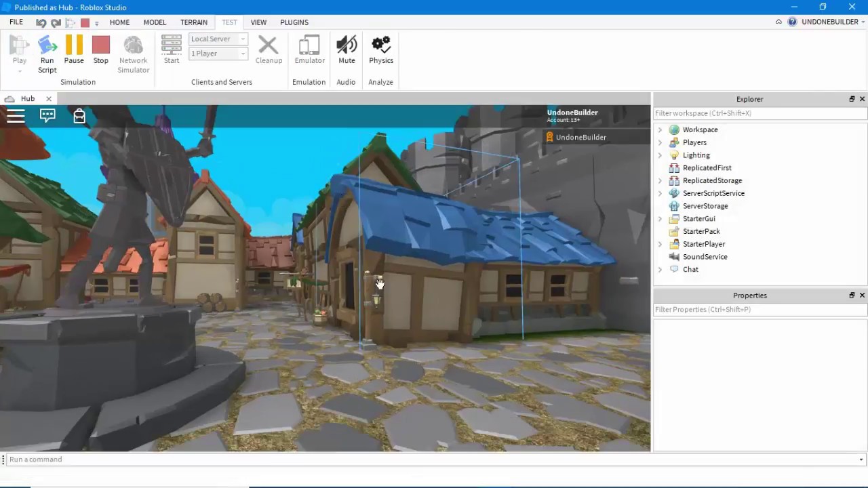The image size is (868, 488).
Task: Click the small play icon in quick access bar
Action: pos(70,22)
